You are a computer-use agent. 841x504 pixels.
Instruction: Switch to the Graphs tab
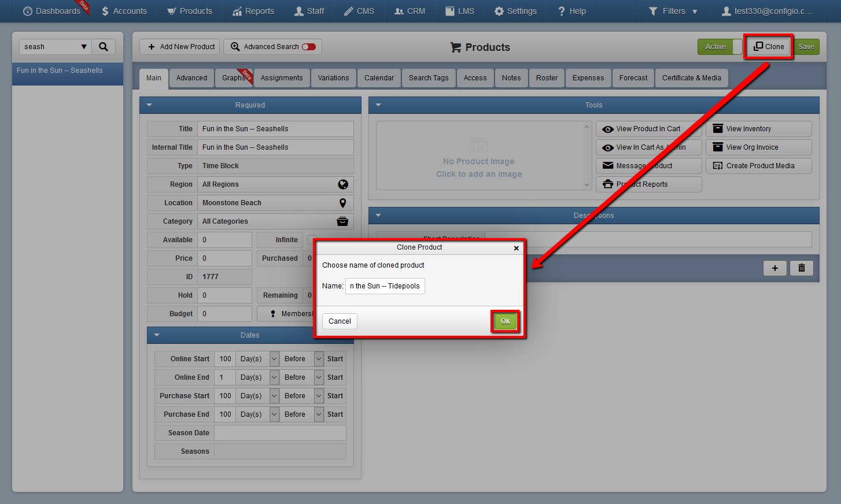[234, 78]
